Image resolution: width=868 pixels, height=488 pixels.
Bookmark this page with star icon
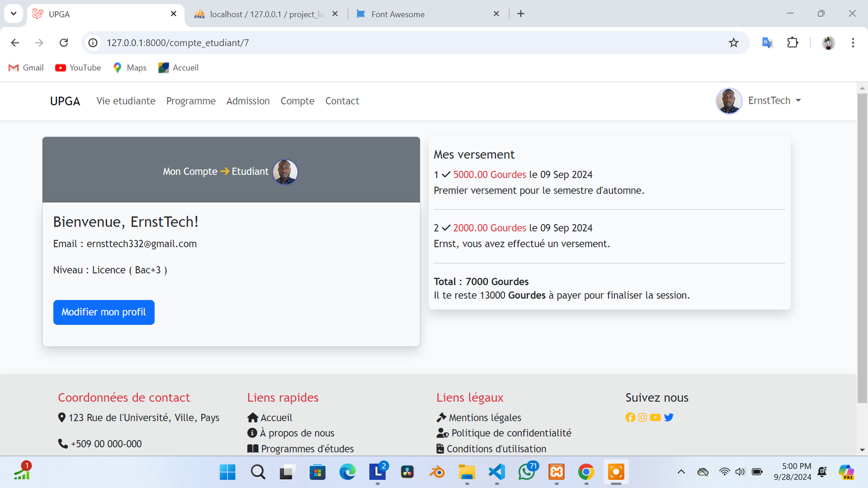[x=733, y=43]
